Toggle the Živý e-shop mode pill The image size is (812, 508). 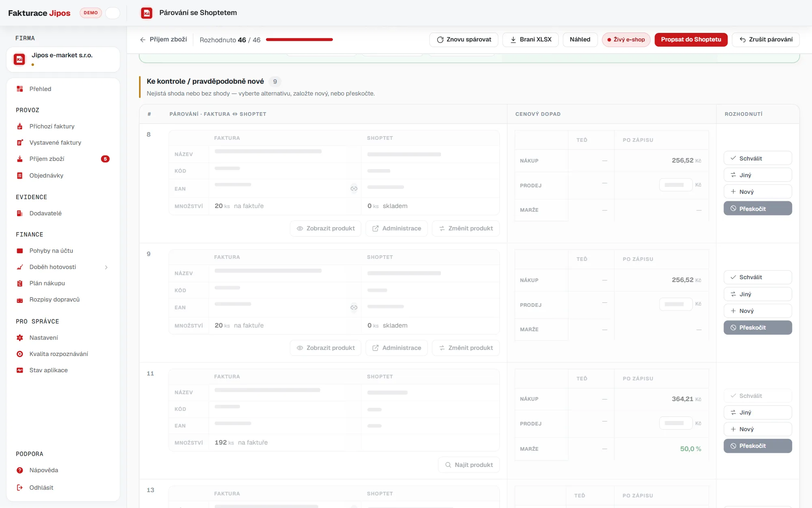click(x=626, y=39)
